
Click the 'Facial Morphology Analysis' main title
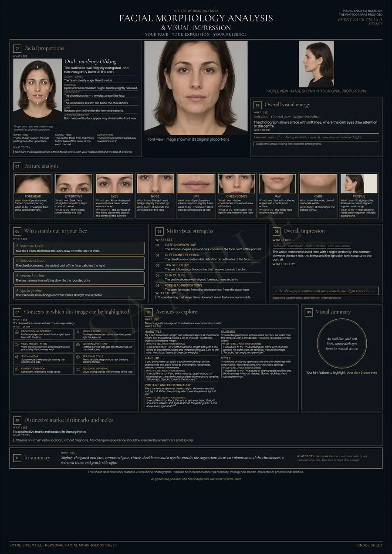tap(196, 18)
